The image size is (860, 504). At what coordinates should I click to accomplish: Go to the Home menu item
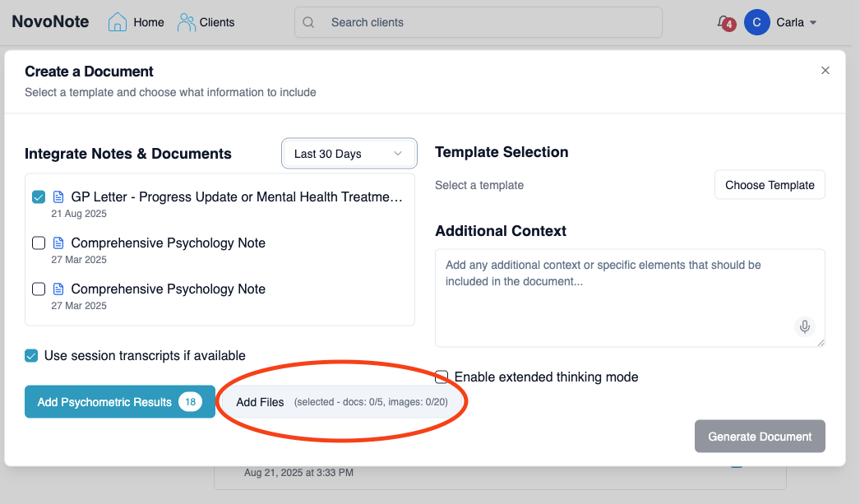click(149, 22)
